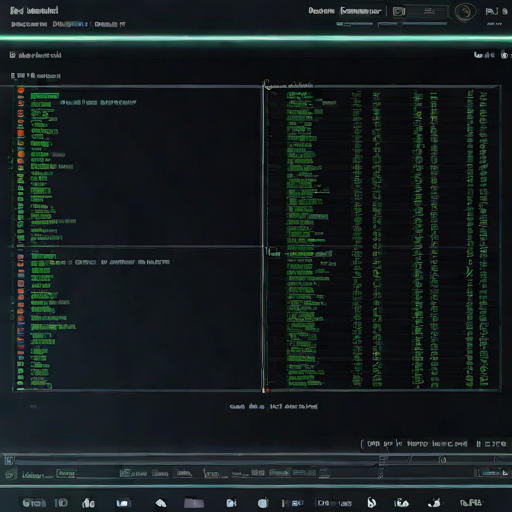
Task: Open the boxed dropdown in the top bar
Action: point(361,11)
